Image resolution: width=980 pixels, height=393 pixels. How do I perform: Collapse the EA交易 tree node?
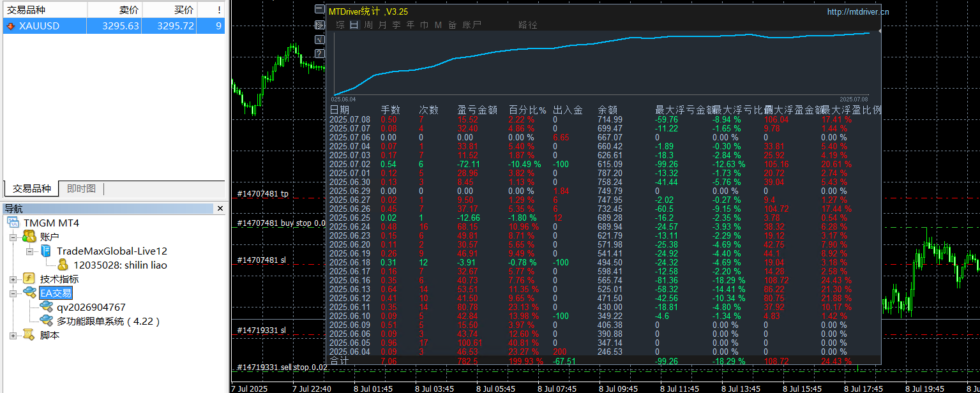pyautogui.click(x=13, y=293)
